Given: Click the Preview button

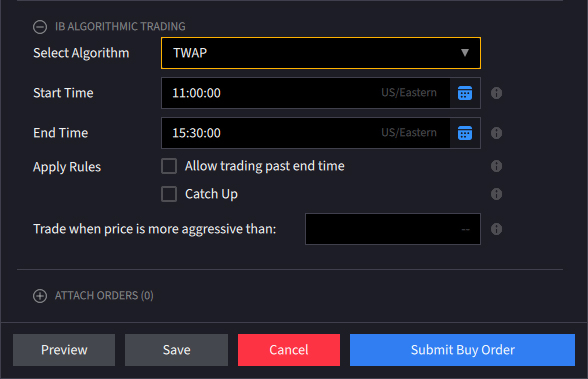Looking at the screenshot, I should point(64,350).
